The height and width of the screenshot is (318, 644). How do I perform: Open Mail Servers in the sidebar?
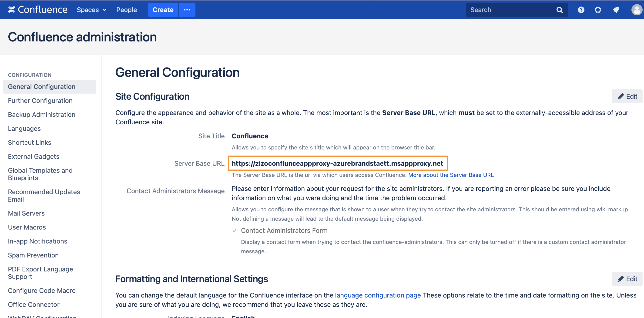tap(26, 213)
